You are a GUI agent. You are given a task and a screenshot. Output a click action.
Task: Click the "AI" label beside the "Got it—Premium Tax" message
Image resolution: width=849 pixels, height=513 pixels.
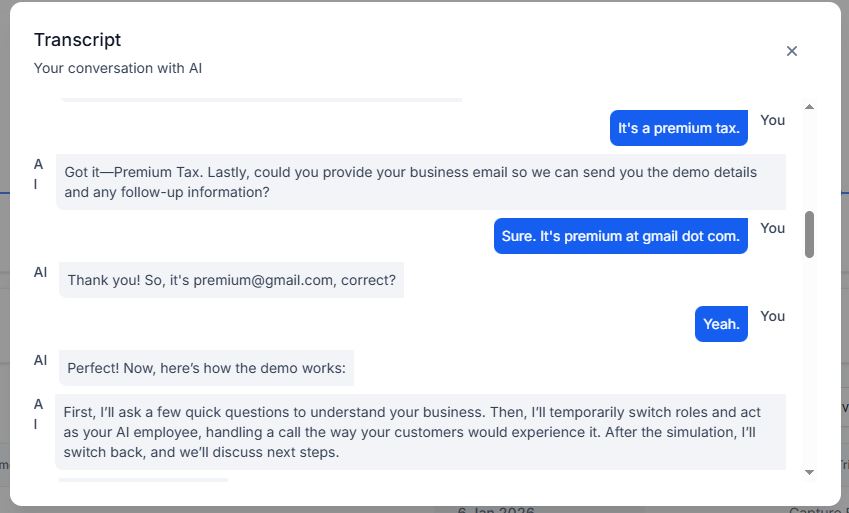[38, 174]
